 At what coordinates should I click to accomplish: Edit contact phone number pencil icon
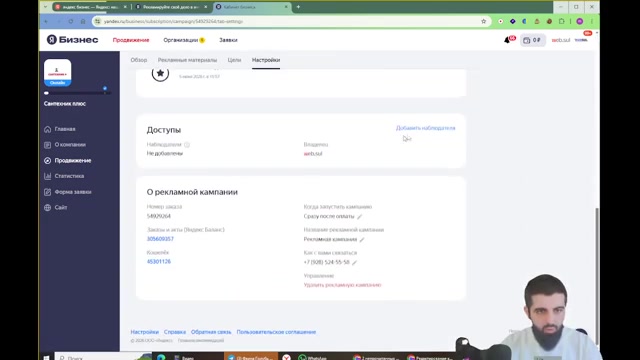tap(354, 262)
